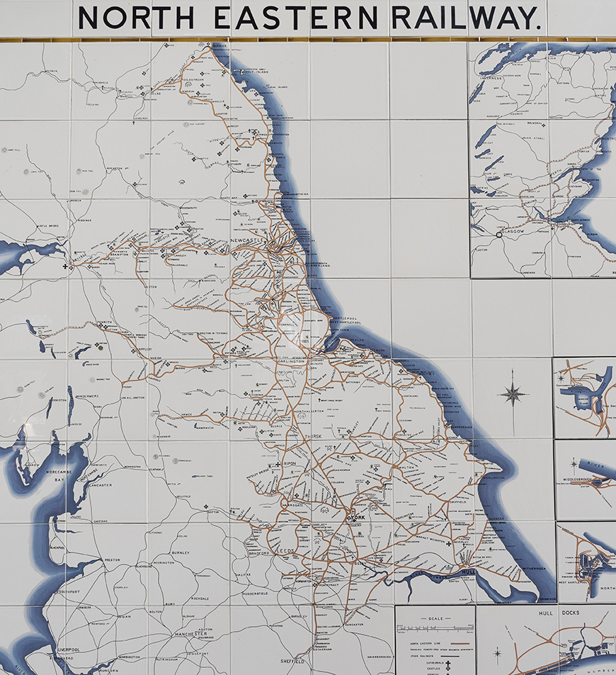The image size is (616, 675).
Task: Click the HULL DOCKS inset title
Action: [x=559, y=613]
